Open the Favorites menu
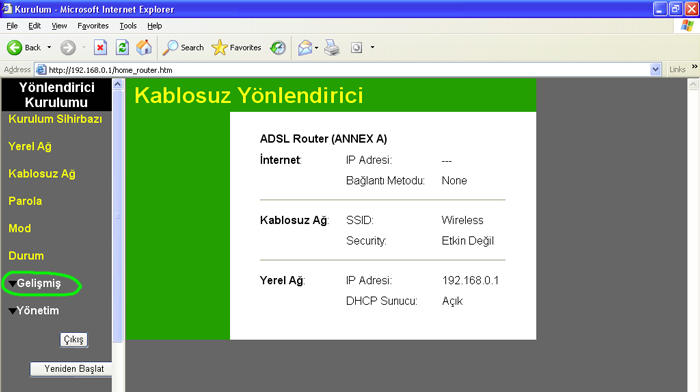 point(93,26)
